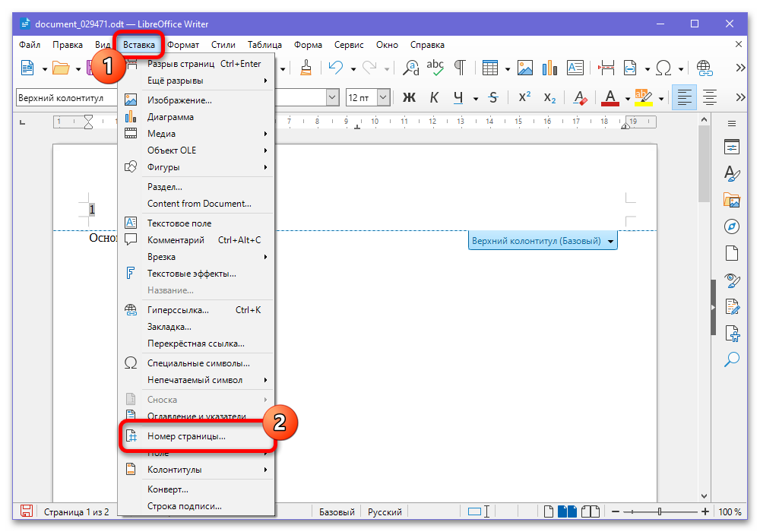Toggle formatting marks (pilcrow)
The width and height of the screenshot is (760, 532).
[x=460, y=68]
